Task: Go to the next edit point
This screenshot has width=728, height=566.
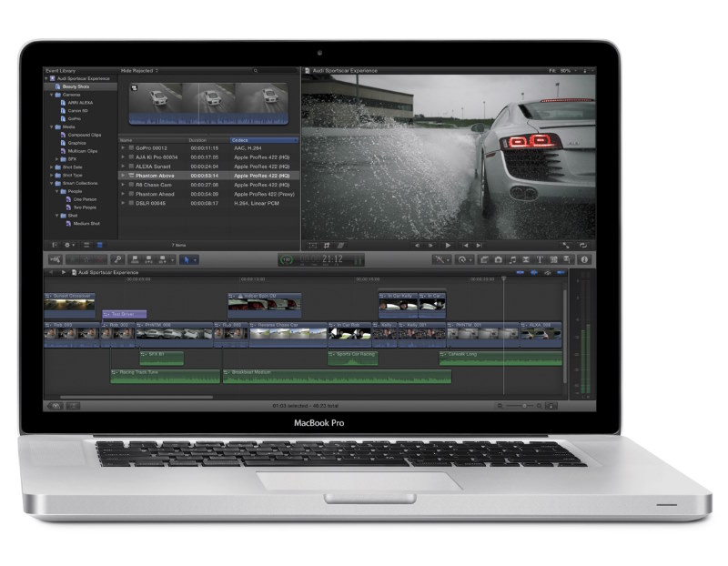Action: click(480, 245)
